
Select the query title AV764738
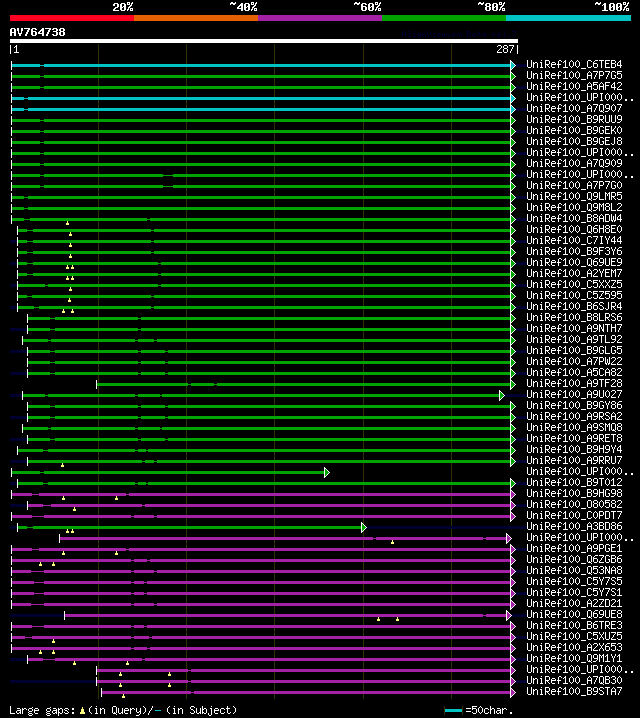pyautogui.click(x=38, y=32)
